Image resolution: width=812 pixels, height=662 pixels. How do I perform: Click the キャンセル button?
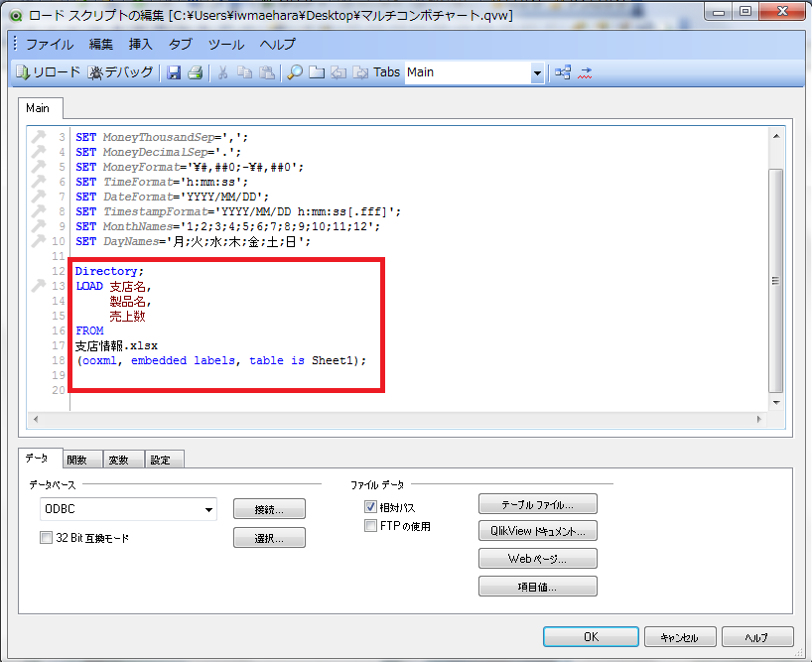coord(680,637)
